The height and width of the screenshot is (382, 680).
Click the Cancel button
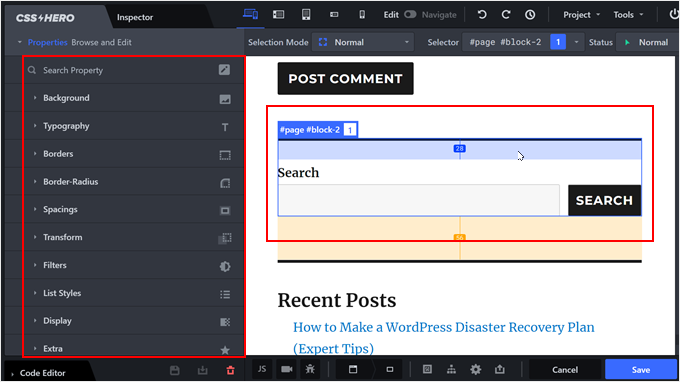(x=565, y=369)
